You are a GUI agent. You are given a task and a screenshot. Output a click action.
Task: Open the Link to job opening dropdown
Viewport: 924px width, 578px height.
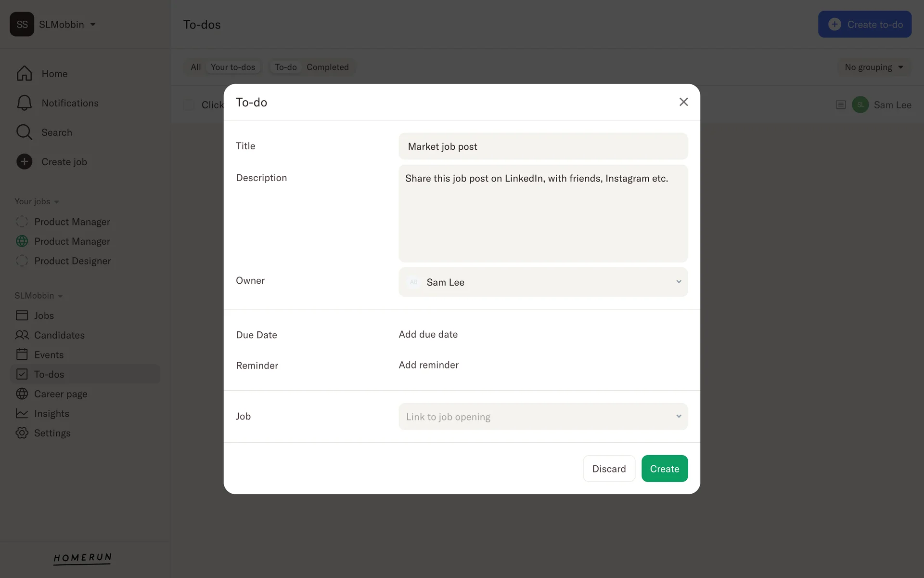click(x=543, y=417)
